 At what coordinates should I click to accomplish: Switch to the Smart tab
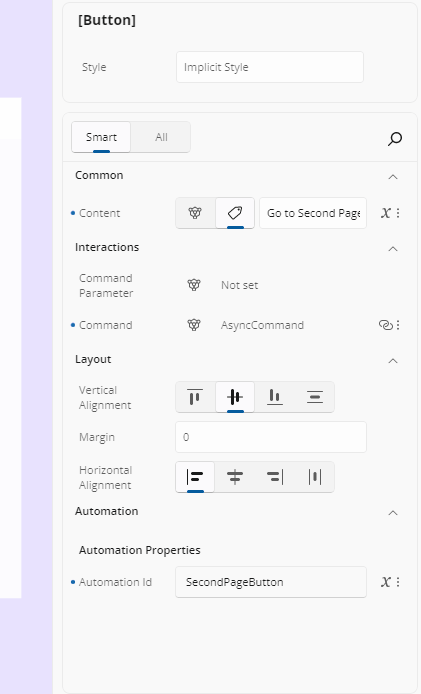pos(101,137)
